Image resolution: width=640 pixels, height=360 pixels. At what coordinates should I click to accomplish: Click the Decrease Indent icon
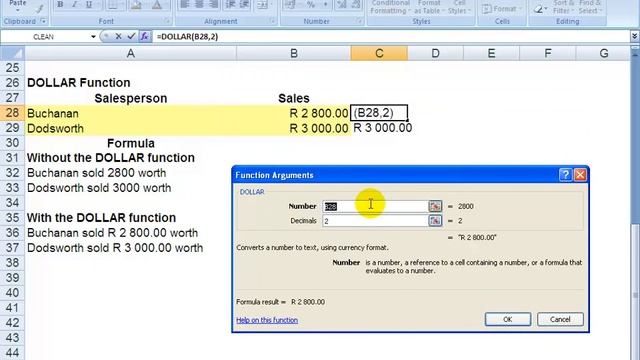click(x=231, y=4)
